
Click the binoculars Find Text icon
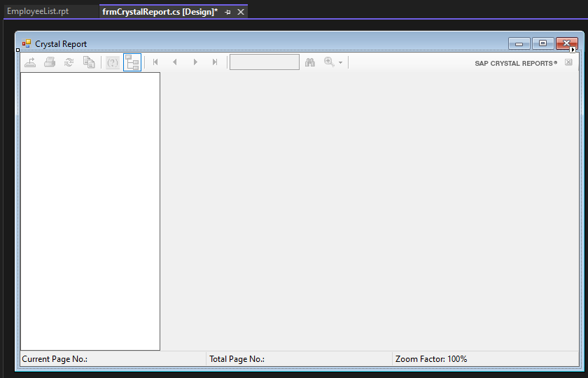coord(309,62)
